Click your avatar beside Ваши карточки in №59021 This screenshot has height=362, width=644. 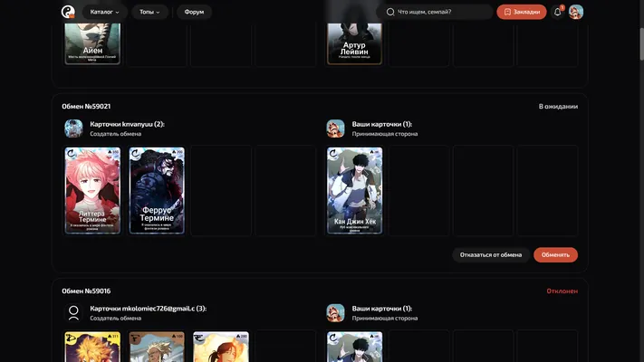coord(335,129)
